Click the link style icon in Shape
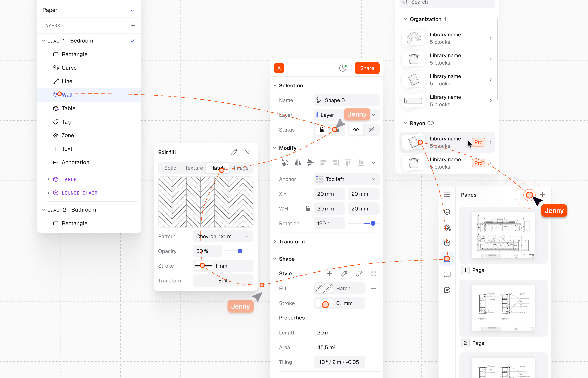 pyautogui.click(x=359, y=273)
